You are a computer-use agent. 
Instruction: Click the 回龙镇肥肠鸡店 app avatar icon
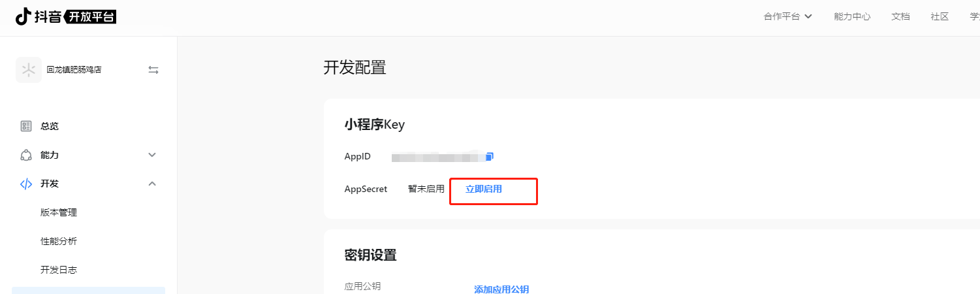(29, 70)
